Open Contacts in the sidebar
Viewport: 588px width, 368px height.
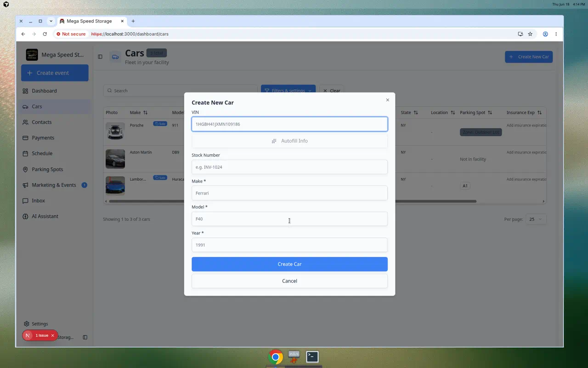pos(55,122)
